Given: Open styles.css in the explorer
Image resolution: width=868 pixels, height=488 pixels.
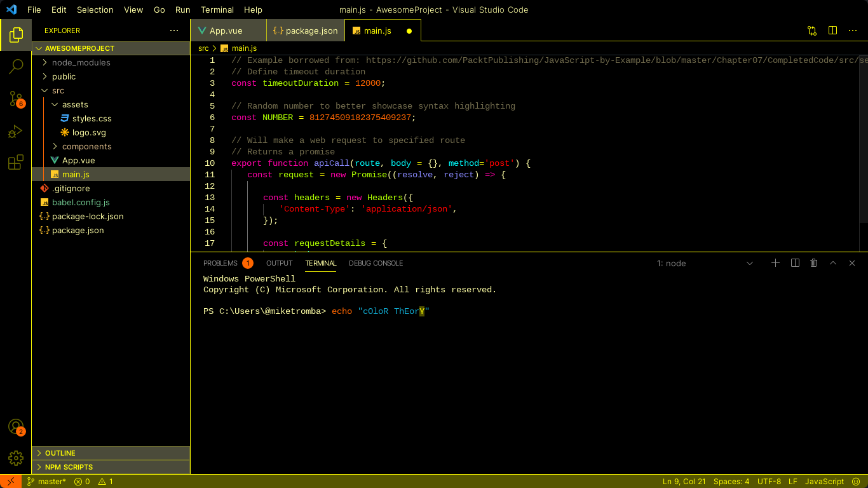Looking at the screenshot, I should (x=111, y=118).
